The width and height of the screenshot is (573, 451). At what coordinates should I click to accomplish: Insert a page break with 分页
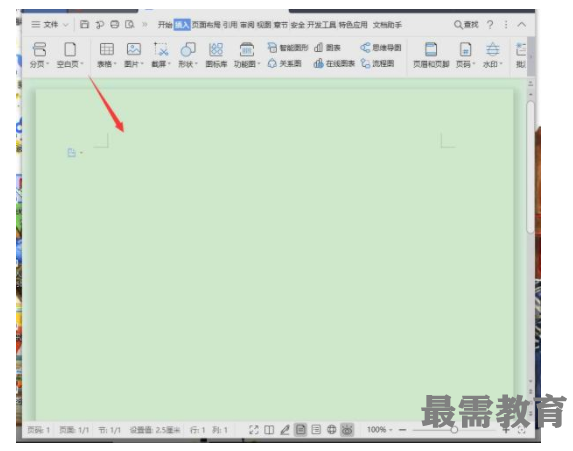point(39,55)
